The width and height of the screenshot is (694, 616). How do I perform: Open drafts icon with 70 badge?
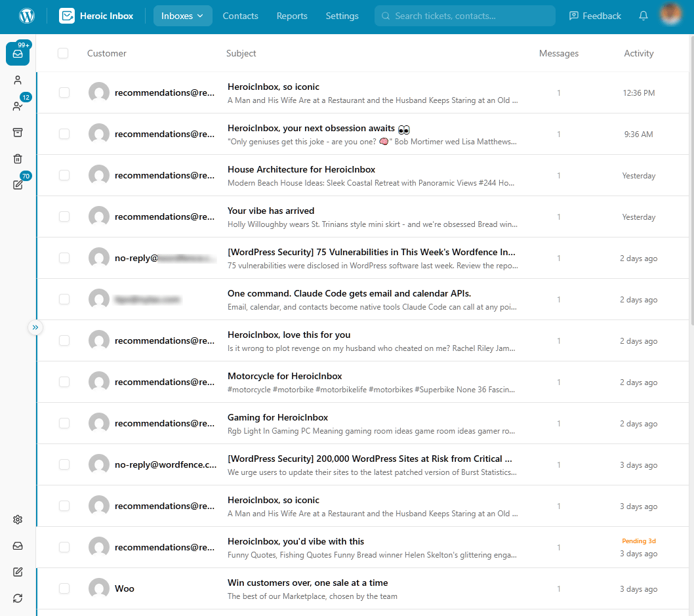(x=18, y=184)
